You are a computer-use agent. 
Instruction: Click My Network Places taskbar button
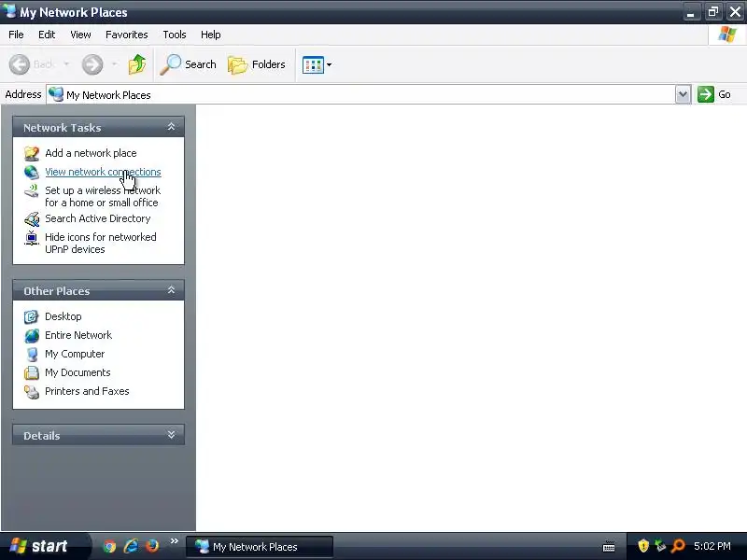pyautogui.click(x=260, y=547)
